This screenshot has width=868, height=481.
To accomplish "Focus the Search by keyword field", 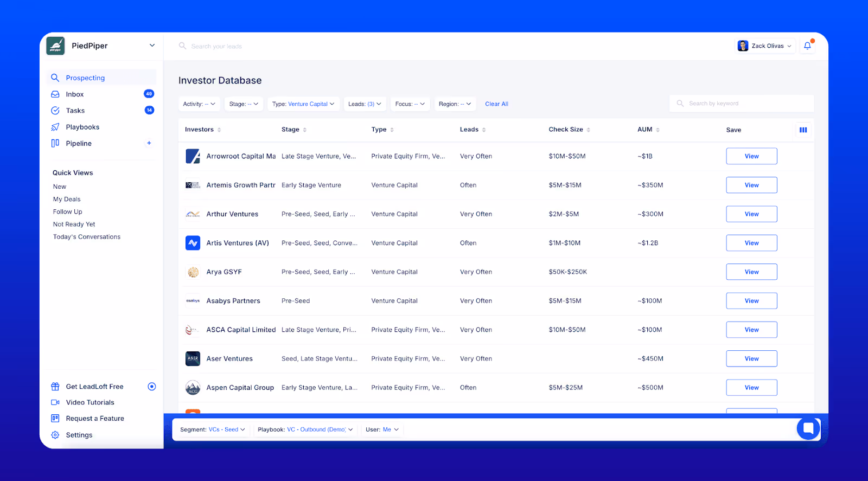I will 742,104.
